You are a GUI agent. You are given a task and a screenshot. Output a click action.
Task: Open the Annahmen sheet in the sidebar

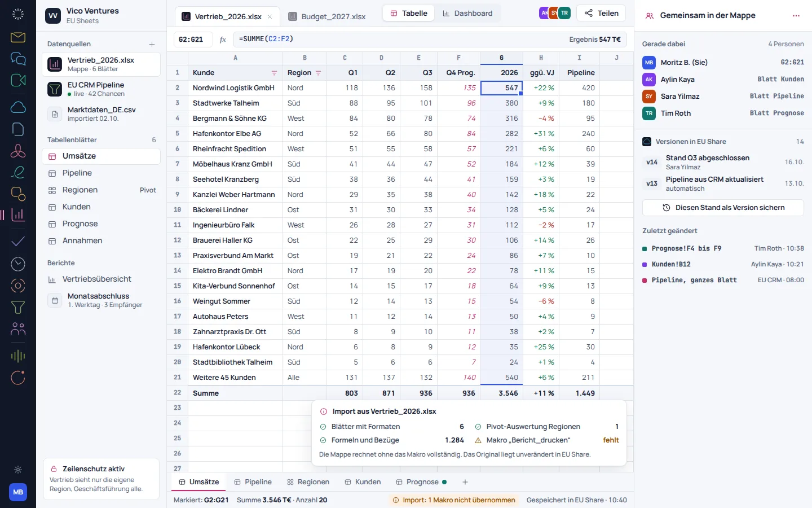[101, 241]
